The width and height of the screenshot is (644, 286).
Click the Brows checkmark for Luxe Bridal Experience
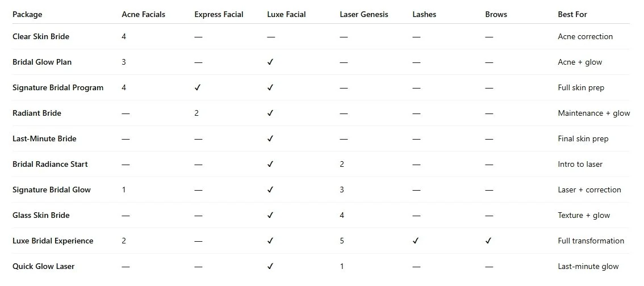coord(488,241)
